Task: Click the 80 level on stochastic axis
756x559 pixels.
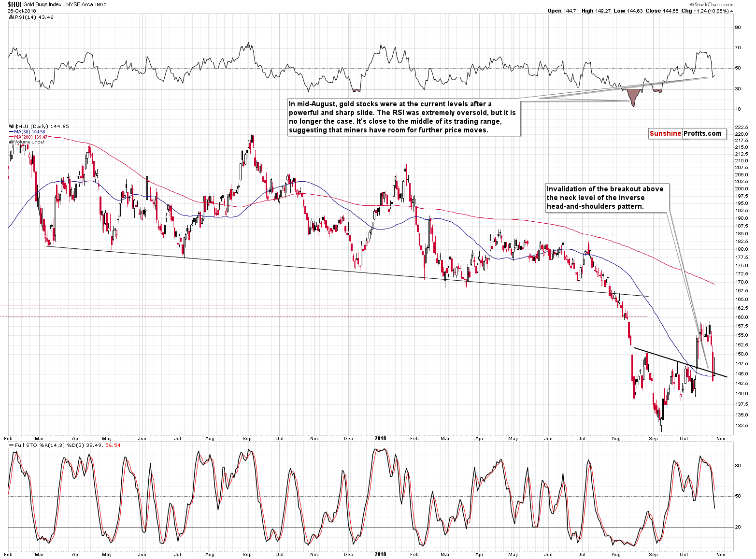Action: coord(738,466)
